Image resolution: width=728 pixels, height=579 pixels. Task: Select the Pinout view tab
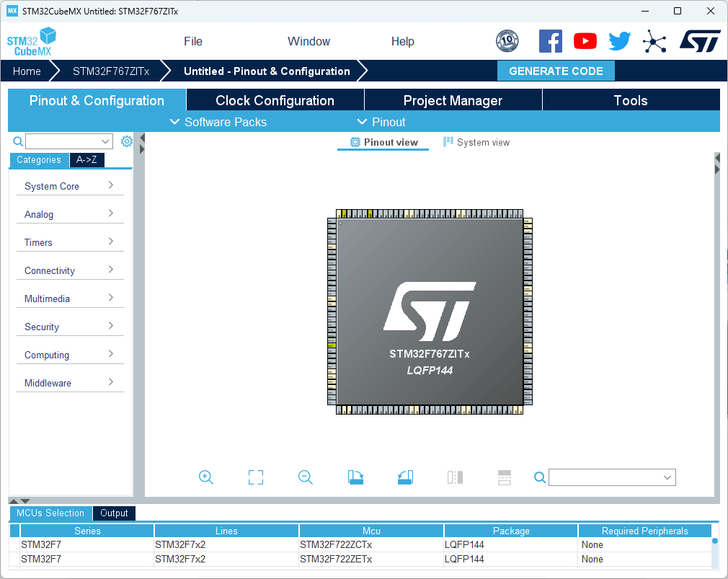tap(383, 142)
